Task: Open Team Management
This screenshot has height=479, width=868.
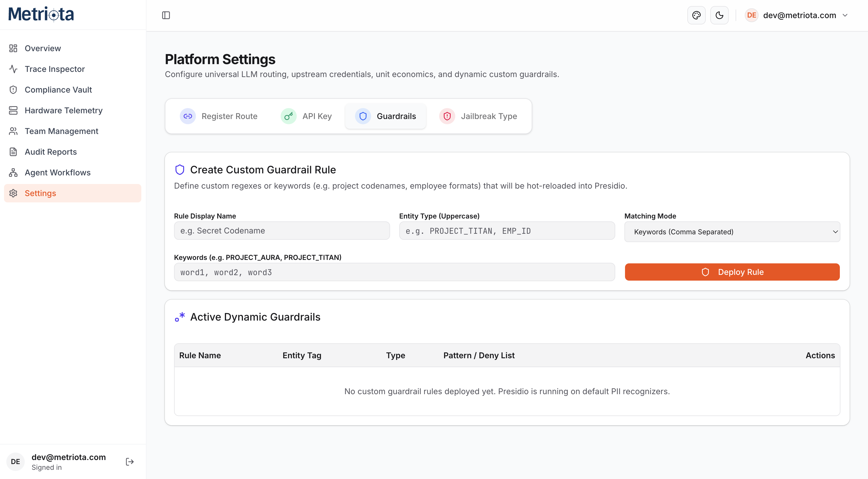Action: coord(72,131)
